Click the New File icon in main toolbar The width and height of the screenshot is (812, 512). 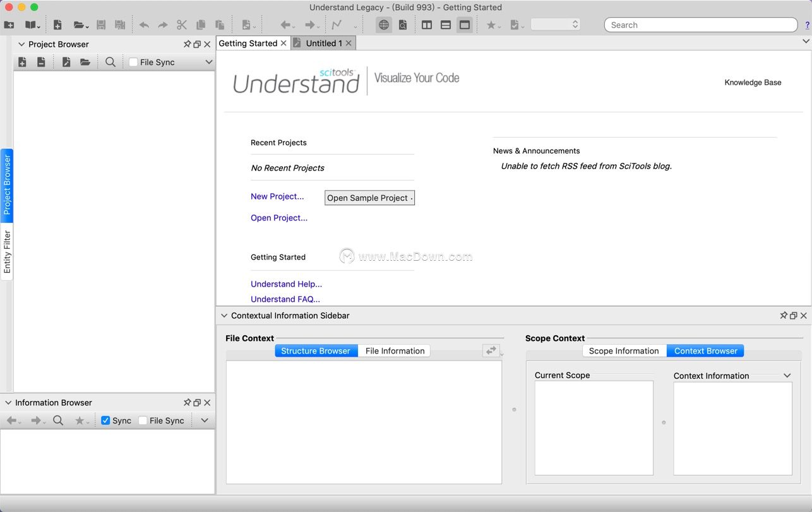[57, 25]
